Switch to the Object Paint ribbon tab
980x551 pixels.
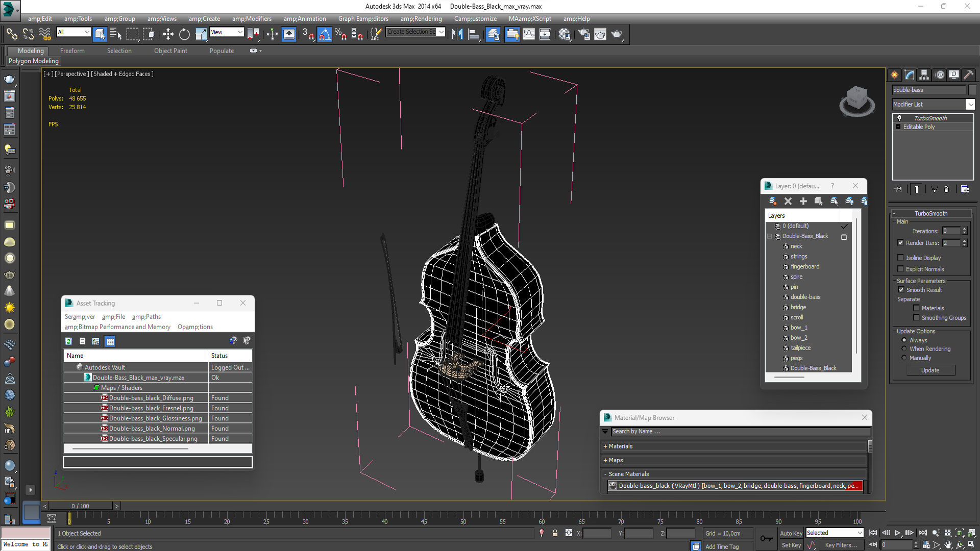click(170, 51)
